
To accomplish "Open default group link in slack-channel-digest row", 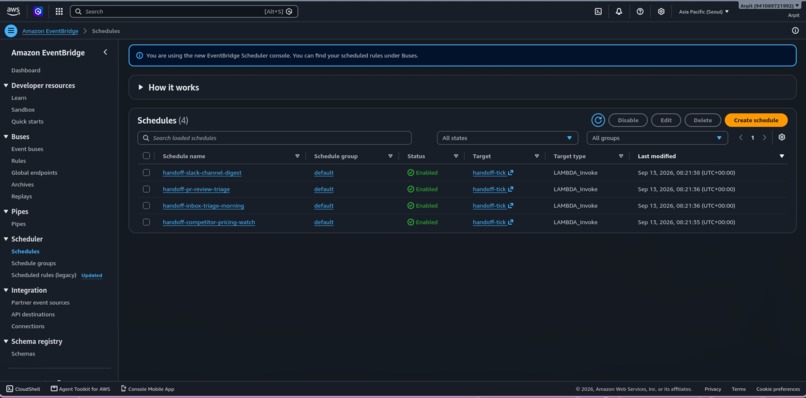I will pos(324,173).
